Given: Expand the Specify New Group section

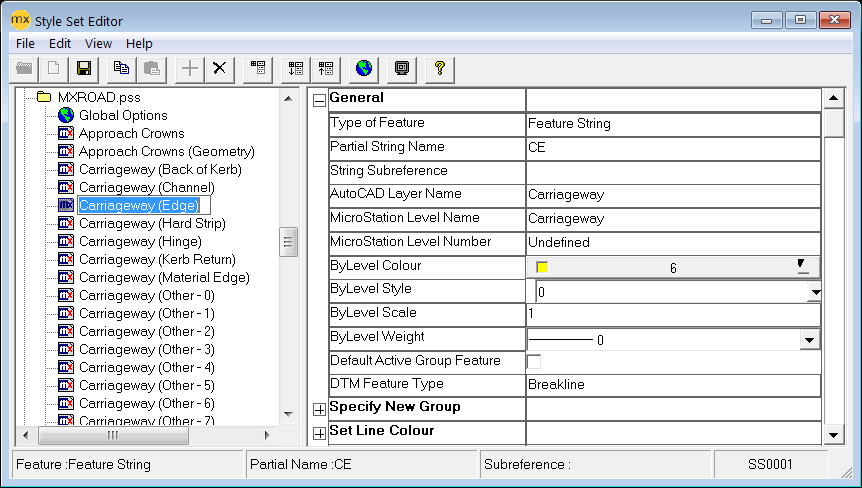Looking at the screenshot, I should click(x=319, y=409).
